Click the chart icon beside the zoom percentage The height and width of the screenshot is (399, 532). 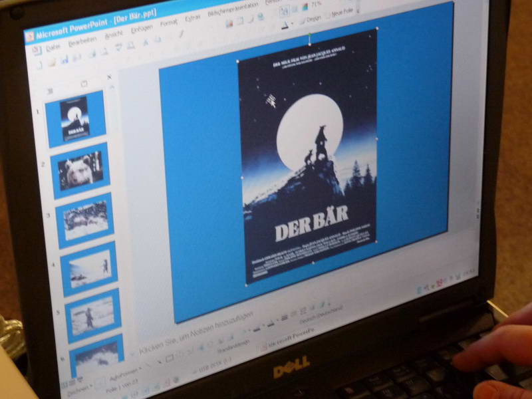coord(305,7)
